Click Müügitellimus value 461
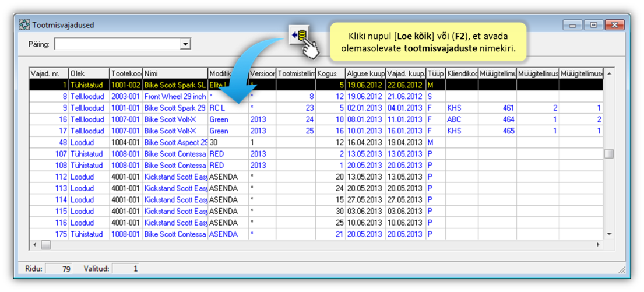Screen dimensions: 644x292 click(x=497, y=108)
